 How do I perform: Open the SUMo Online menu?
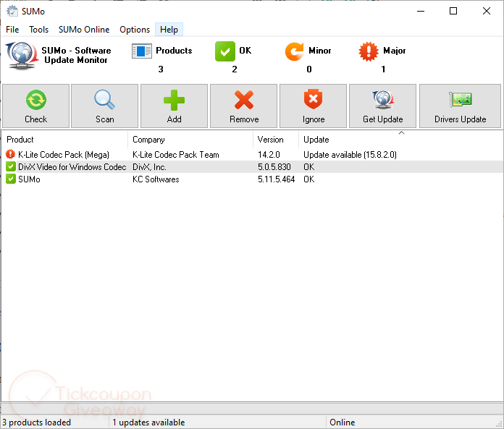[84, 30]
